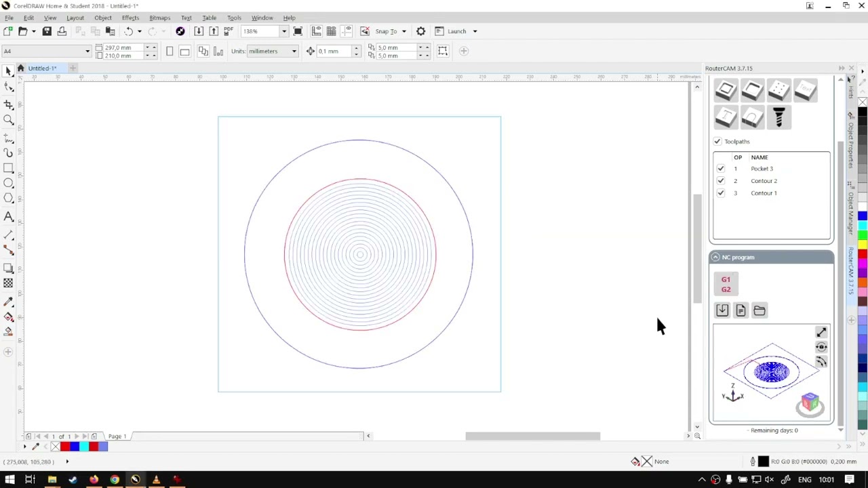Open the Open-file dropdown arrow
This screenshot has width=868, height=488.
33,31
